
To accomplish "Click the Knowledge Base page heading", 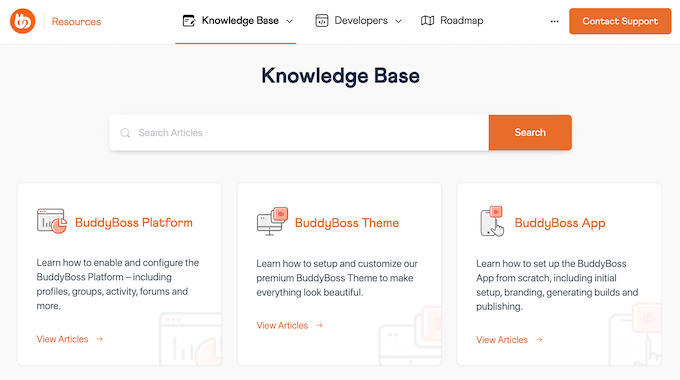I will pos(340,76).
